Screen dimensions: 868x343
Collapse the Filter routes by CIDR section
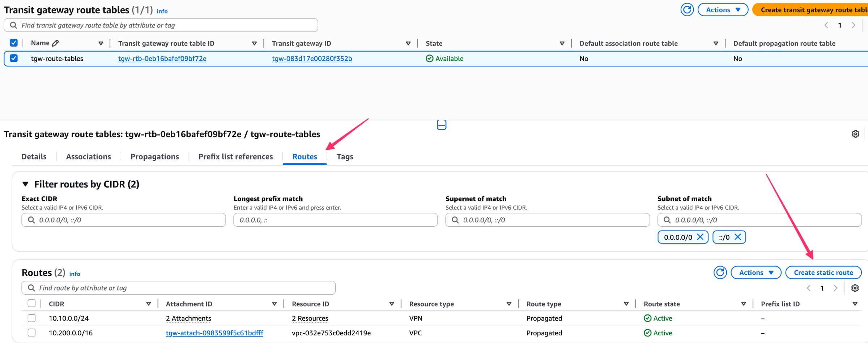25,184
